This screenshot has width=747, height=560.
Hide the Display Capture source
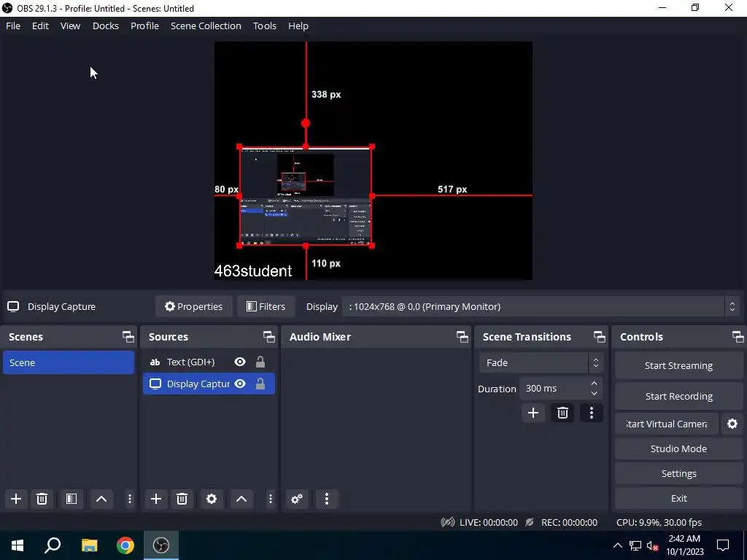click(x=240, y=384)
